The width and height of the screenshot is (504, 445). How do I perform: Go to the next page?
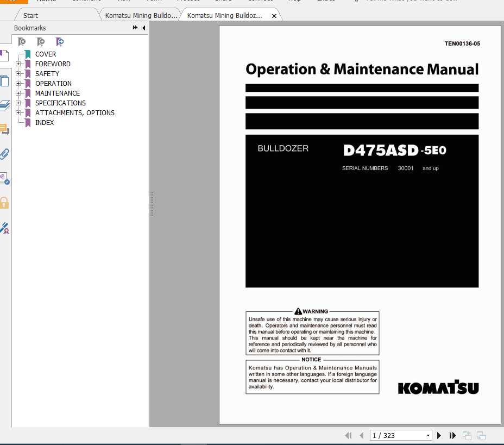click(439, 435)
